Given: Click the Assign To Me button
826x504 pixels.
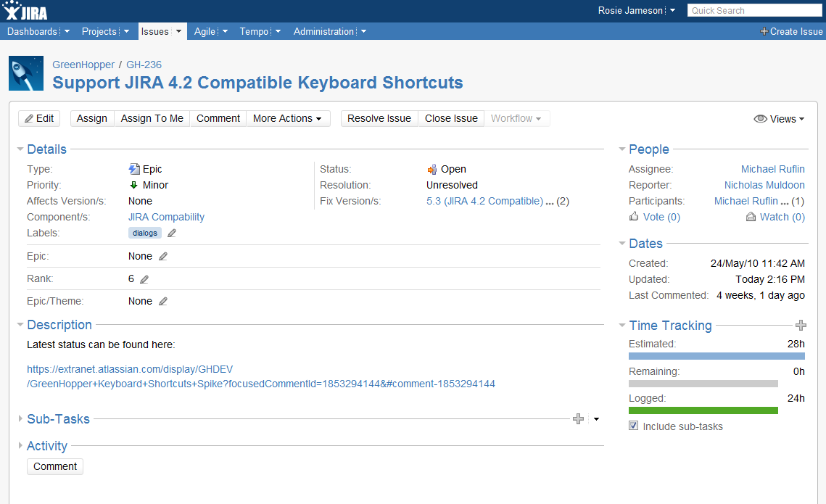Looking at the screenshot, I should tap(152, 118).
